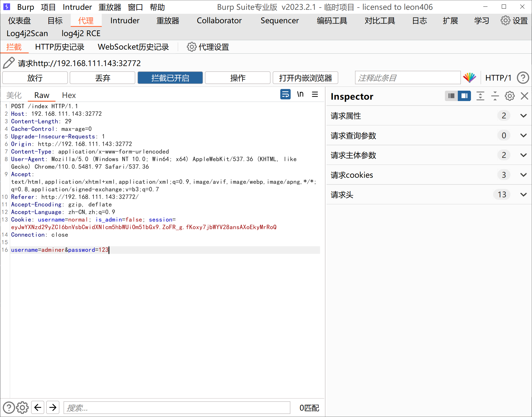Open the highlight color picker icon
This screenshot has width=532, height=417.
pyautogui.click(x=470, y=78)
